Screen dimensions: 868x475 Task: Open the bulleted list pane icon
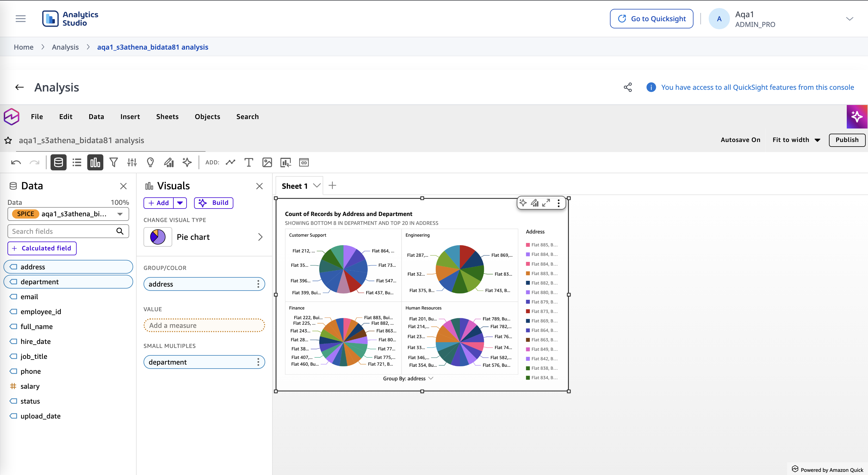point(77,163)
